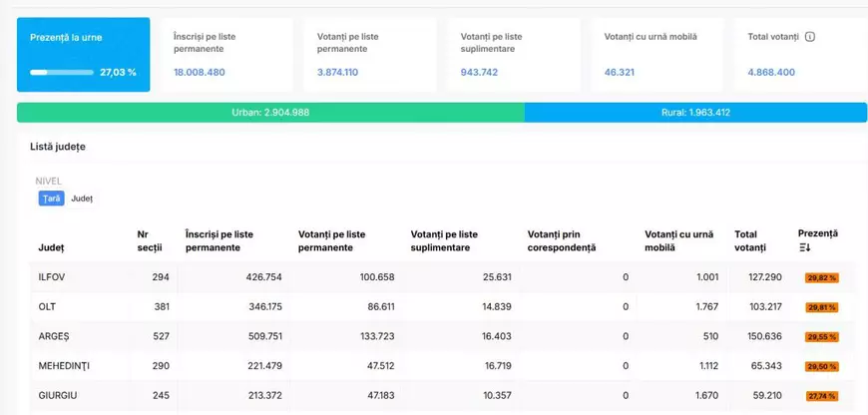Screen dimensions: 868x415
Task: Click the 29,82 % turnout badge for ILFOV
Action: click(821, 278)
